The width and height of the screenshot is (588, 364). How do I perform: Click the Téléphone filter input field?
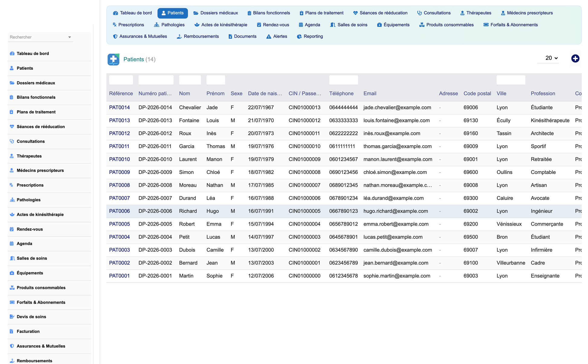[x=344, y=80]
